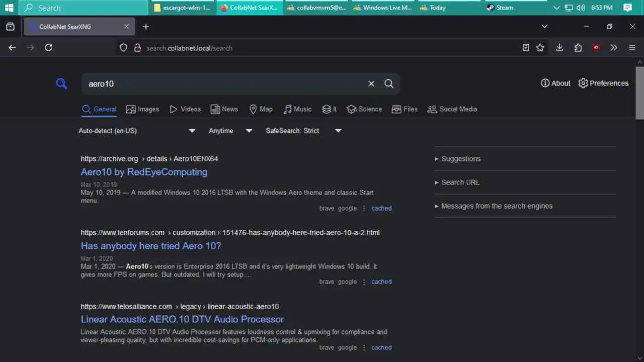Switch to Files category
Viewport: 644px width, 362px height.
[x=405, y=109]
